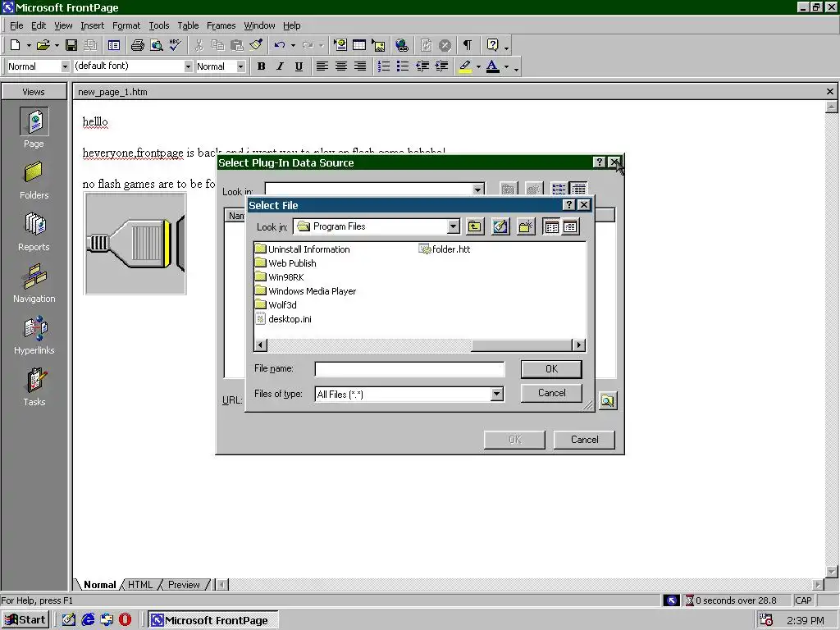
Task: Click the Insert Table toolbar icon
Action: (x=359, y=46)
